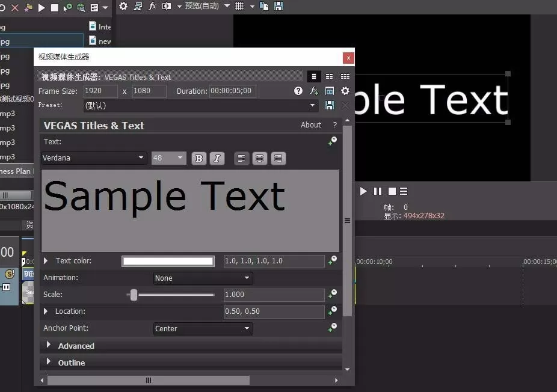Switch generator dialog to two-column view icon
Screen dimensions: 557x392
[329, 76]
